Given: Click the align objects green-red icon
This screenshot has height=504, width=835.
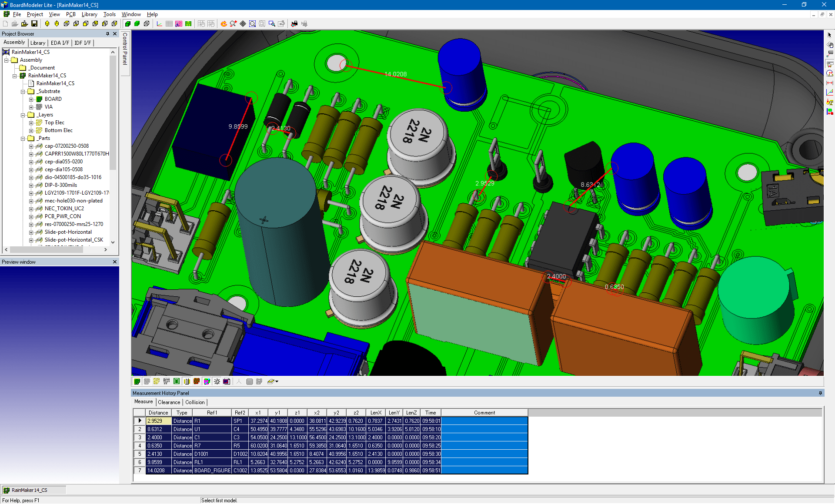Looking at the screenshot, I should click(830, 111).
